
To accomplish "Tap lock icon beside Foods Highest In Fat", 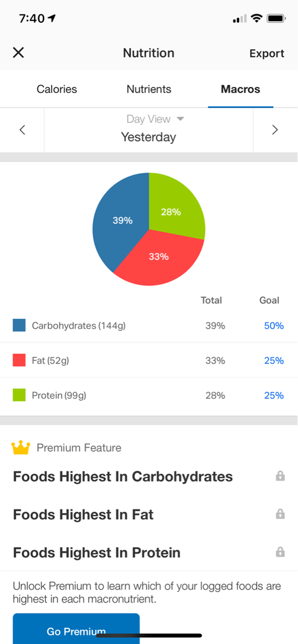I will [x=281, y=514].
